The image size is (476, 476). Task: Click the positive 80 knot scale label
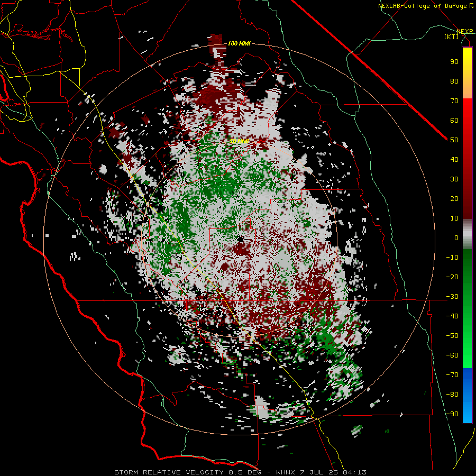[x=454, y=81]
